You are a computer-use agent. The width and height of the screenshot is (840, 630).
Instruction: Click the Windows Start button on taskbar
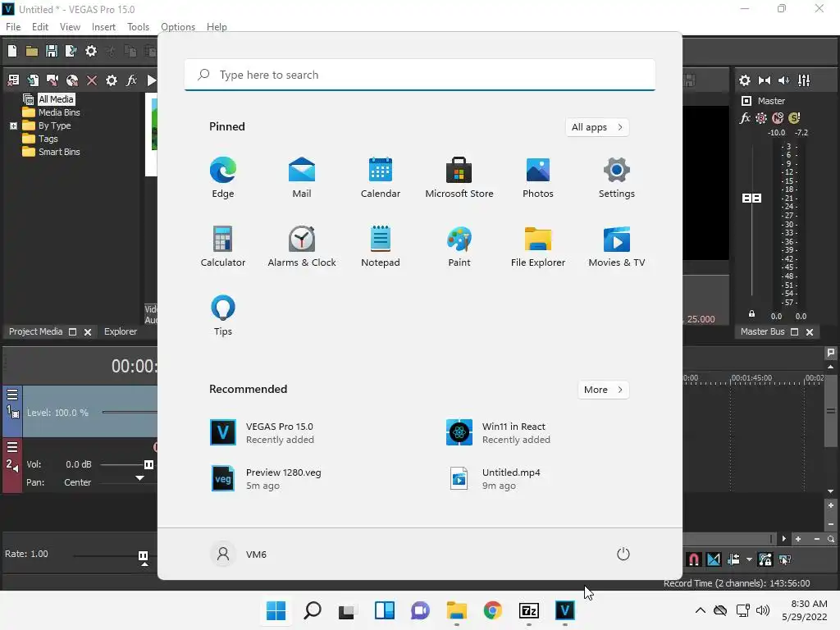tap(276, 610)
